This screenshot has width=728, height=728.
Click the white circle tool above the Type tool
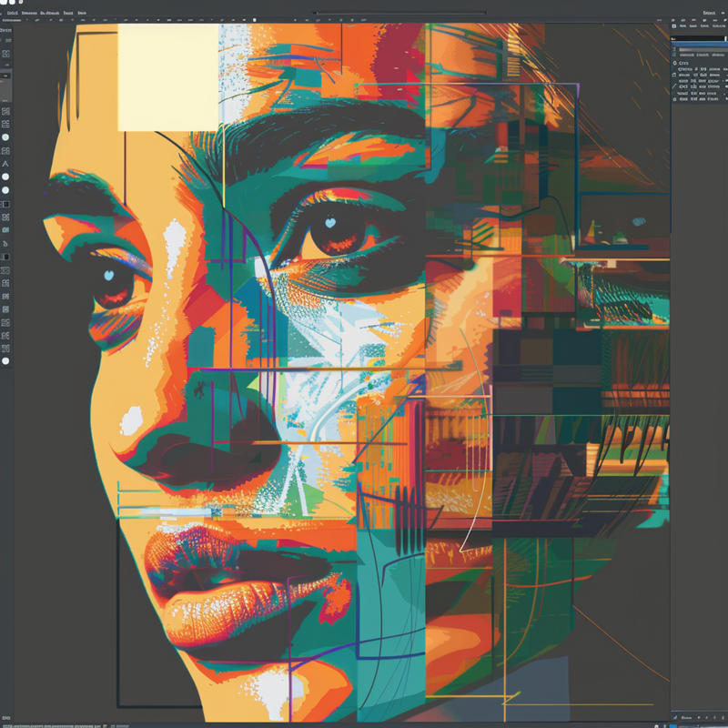click(5, 136)
